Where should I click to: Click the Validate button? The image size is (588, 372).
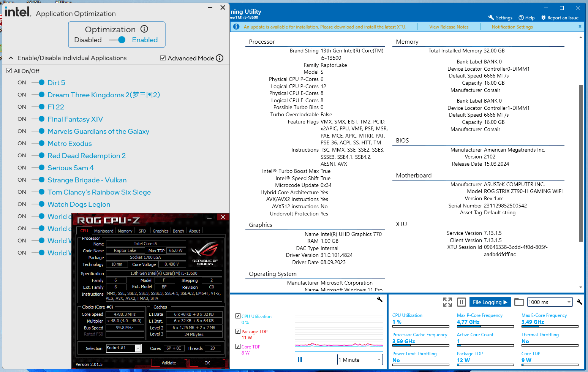tap(169, 363)
